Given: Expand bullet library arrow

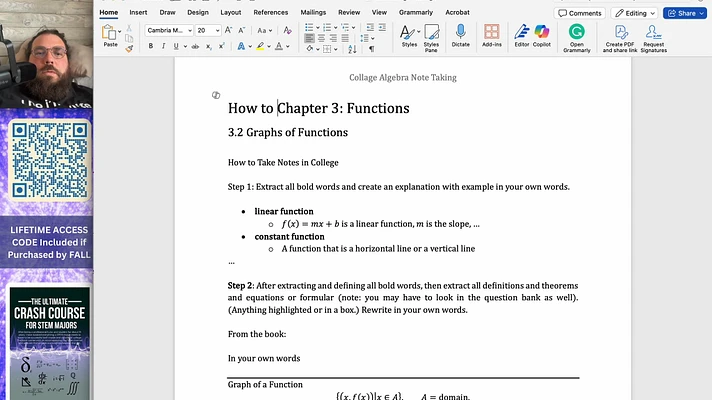Looking at the screenshot, I should tap(317, 28).
